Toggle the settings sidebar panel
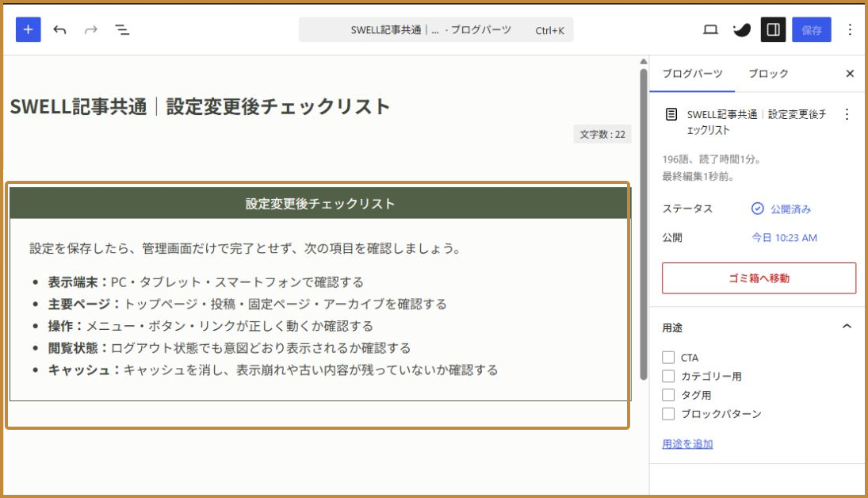Image resolution: width=868 pixels, height=498 pixels. click(774, 30)
